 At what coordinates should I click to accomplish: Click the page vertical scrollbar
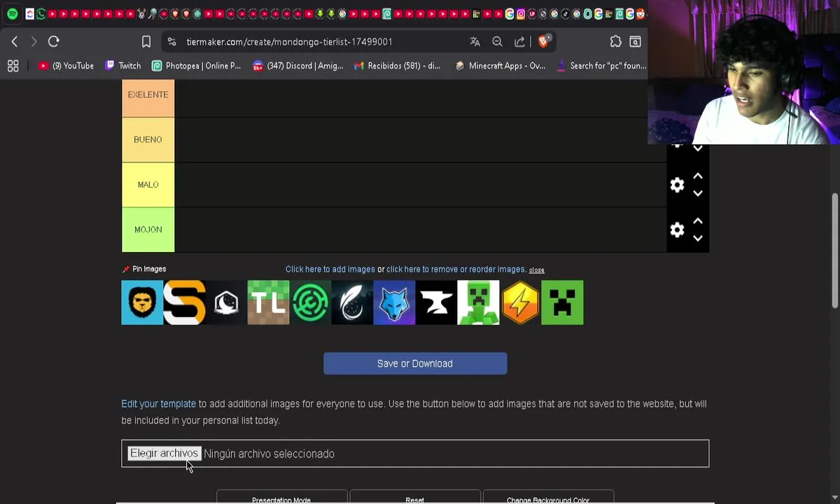coord(834,251)
